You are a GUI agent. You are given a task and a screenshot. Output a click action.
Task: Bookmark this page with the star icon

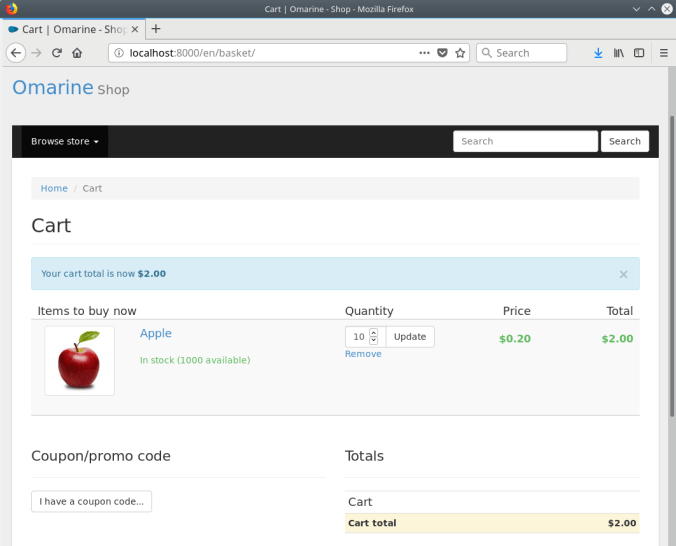[x=460, y=53]
